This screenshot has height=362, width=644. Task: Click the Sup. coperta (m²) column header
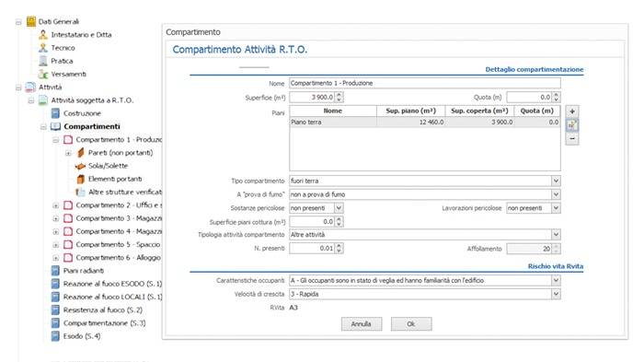coord(479,111)
